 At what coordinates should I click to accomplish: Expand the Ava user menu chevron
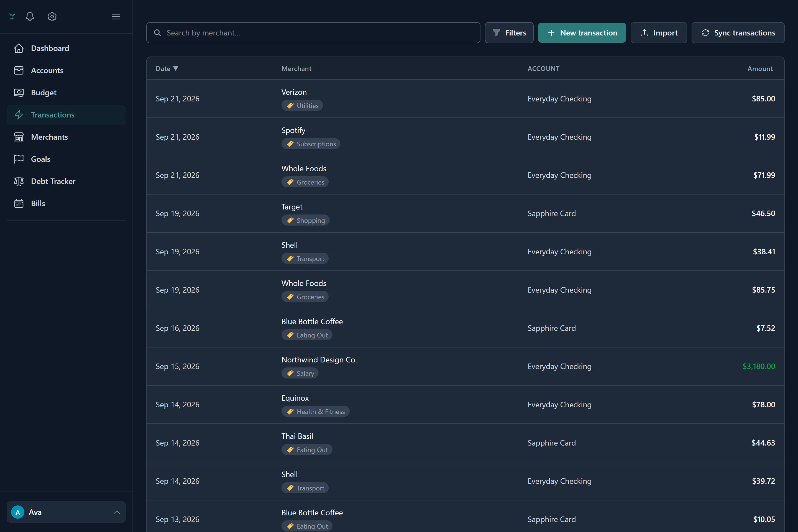click(117, 512)
